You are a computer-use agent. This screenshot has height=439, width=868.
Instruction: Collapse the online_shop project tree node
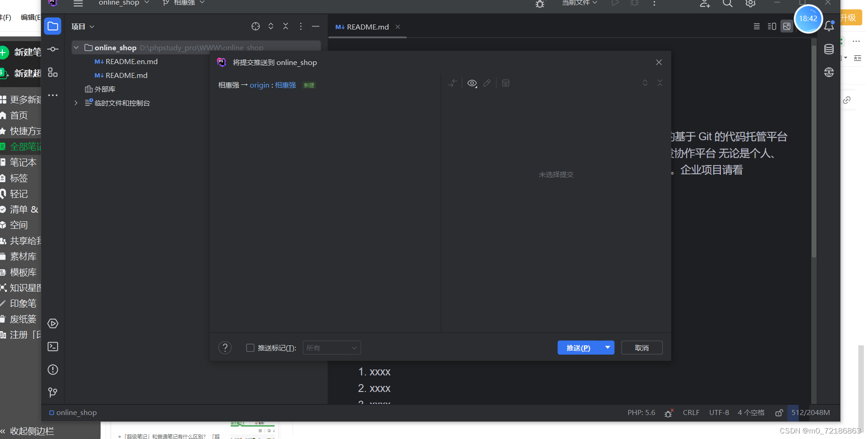(x=76, y=47)
